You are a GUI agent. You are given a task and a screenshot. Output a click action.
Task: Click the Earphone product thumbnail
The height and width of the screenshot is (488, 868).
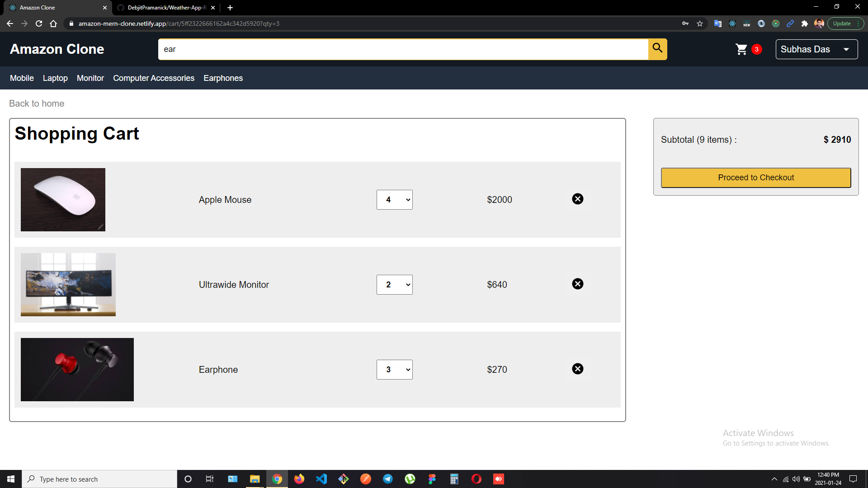[77, 370]
